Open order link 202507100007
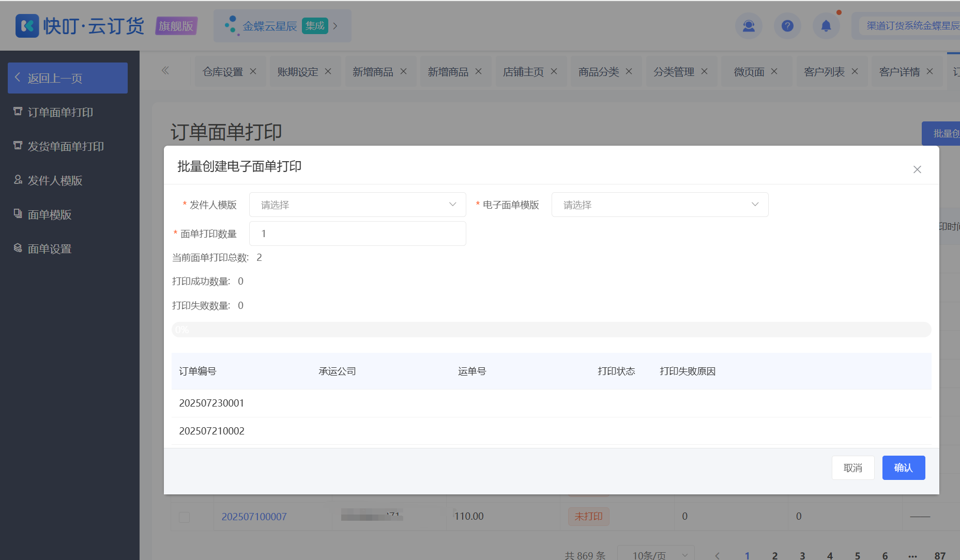This screenshot has height=560, width=960. point(254,517)
